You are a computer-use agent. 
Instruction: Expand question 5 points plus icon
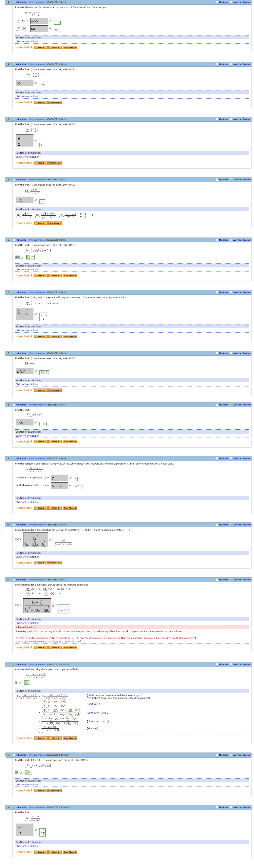point(14,240)
